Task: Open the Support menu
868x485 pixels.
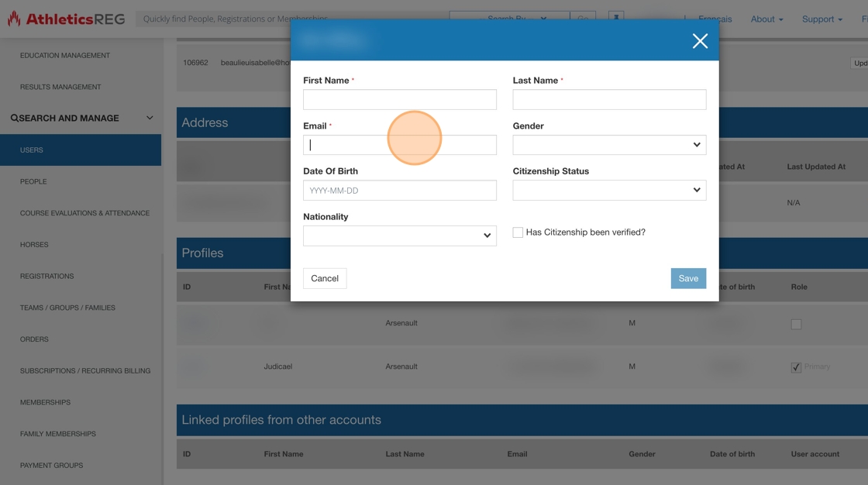Action: click(821, 19)
